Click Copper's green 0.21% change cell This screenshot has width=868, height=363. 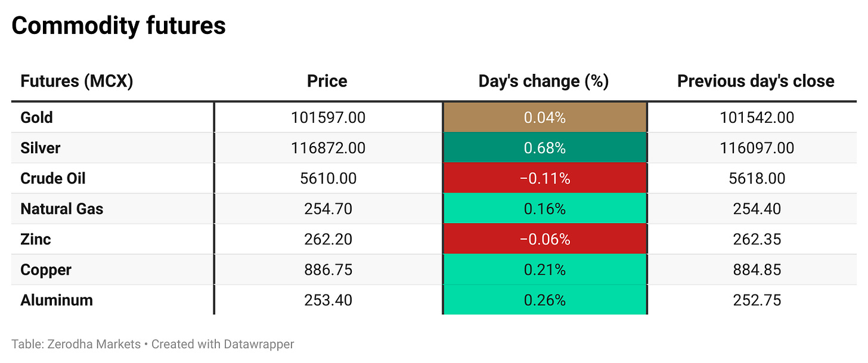pos(544,269)
